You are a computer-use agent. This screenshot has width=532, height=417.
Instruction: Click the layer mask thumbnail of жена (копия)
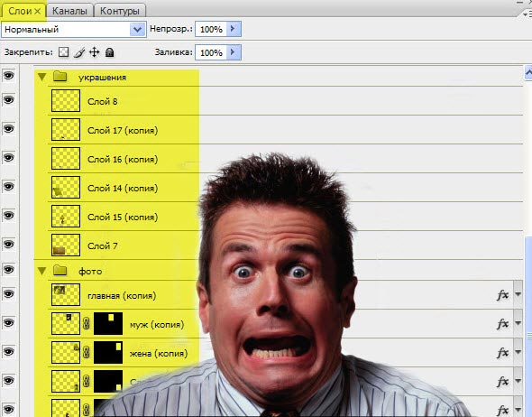coord(108,353)
